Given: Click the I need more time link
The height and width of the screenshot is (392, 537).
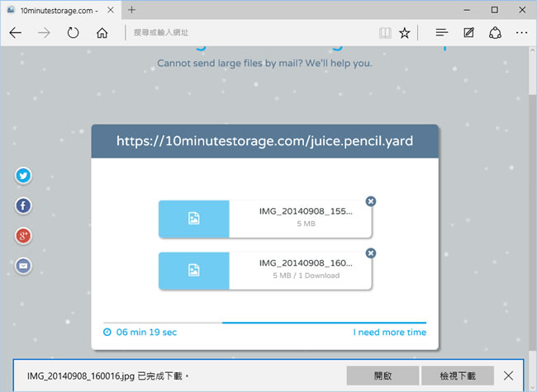Looking at the screenshot, I should click(x=390, y=332).
